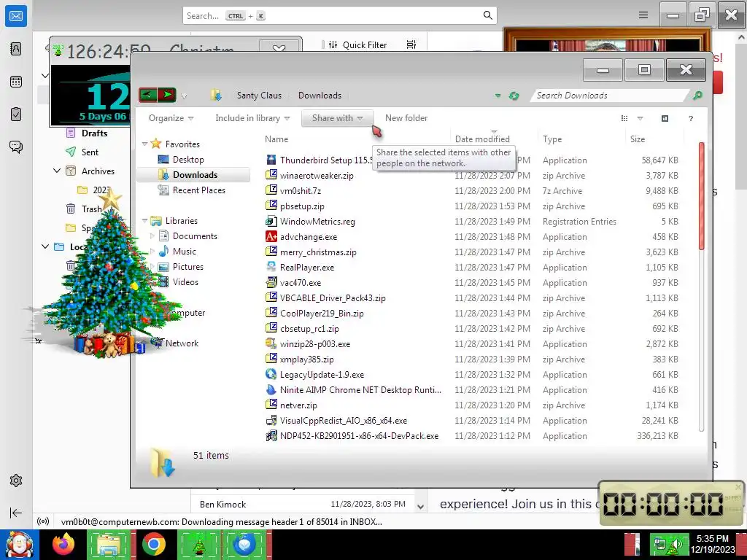Click Santa Start button
Screen dimensions: 747x560
pyautogui.click(x=19, y=544)
